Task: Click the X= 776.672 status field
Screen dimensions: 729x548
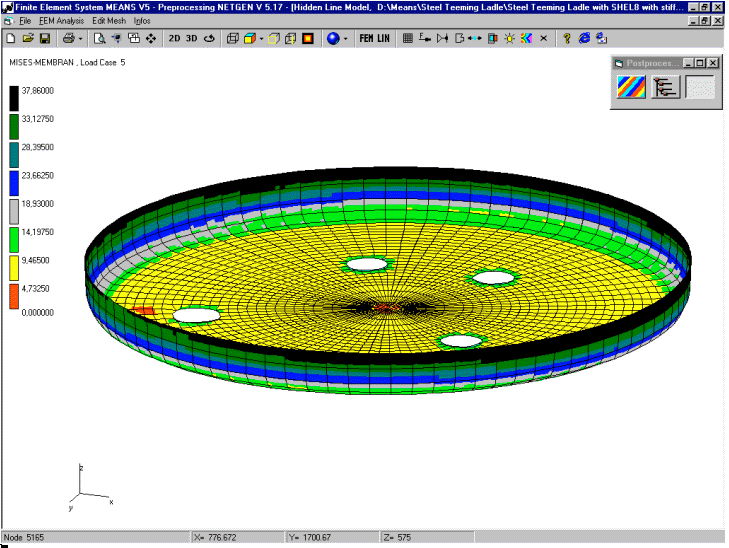Action: point(239,537)
